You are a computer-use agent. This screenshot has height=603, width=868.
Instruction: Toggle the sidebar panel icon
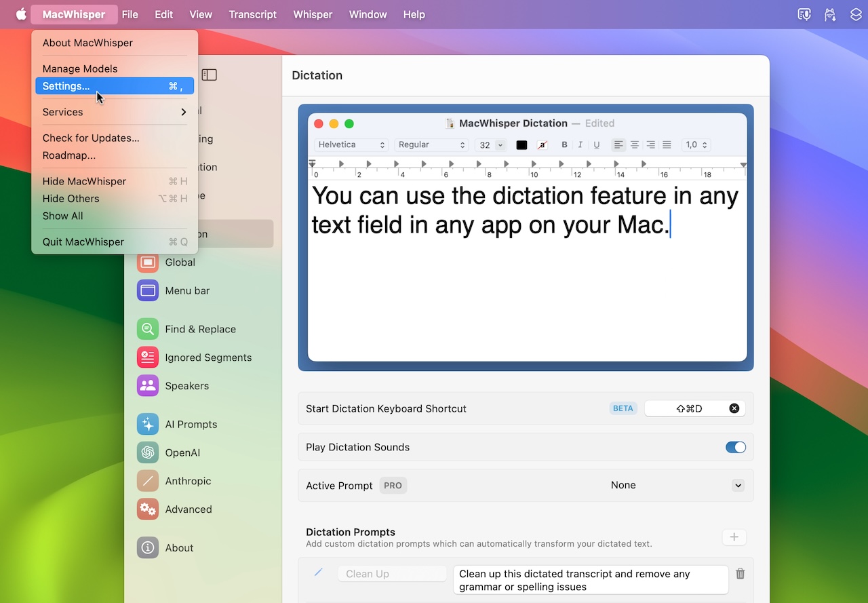tap(209, 75)
